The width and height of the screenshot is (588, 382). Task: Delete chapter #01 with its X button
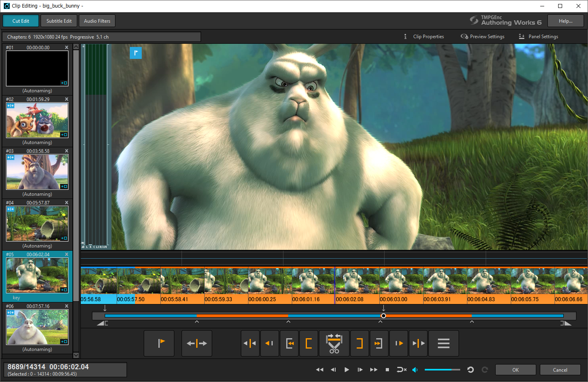pyautogui.click(x=66, y=47)
